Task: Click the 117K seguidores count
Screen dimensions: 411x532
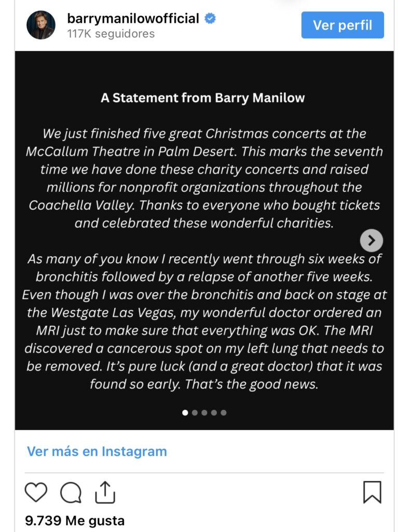Action: pyautogui.click(x=111, y=34)
